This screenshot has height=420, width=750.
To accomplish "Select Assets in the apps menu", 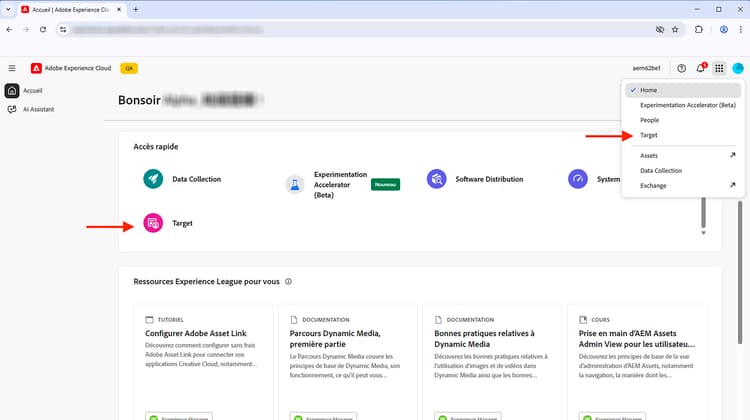I will pos(683,155).
